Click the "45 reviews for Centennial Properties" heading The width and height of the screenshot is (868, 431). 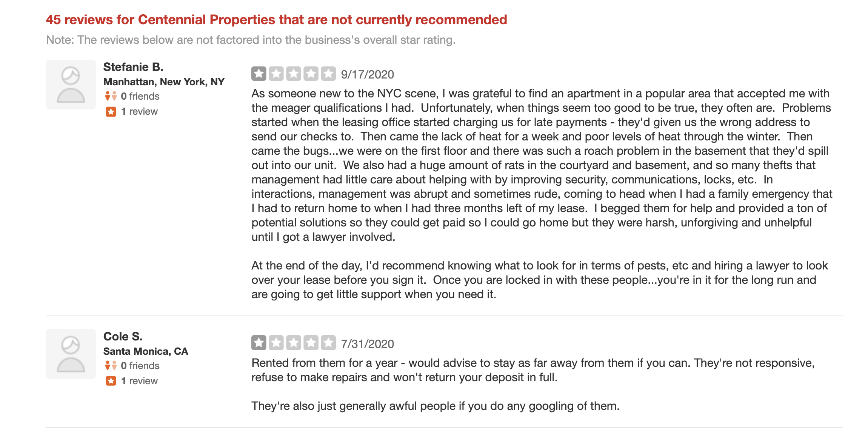[276, 20]
